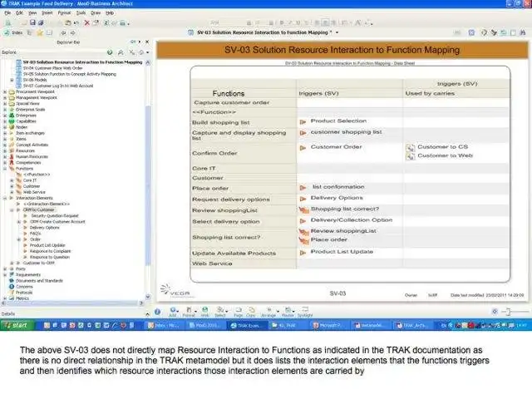Click the blue info icon in the bottom toolbar

click(x=157, y=312)
